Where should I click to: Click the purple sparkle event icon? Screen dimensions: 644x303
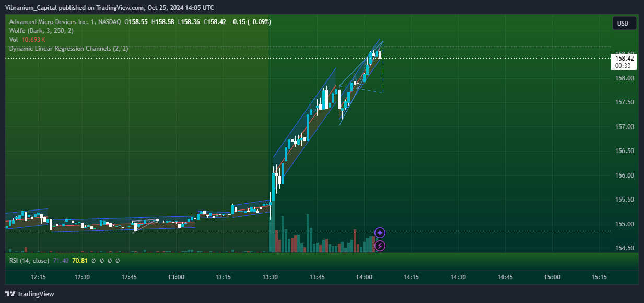pyautogui.click(x=380, y=233)
